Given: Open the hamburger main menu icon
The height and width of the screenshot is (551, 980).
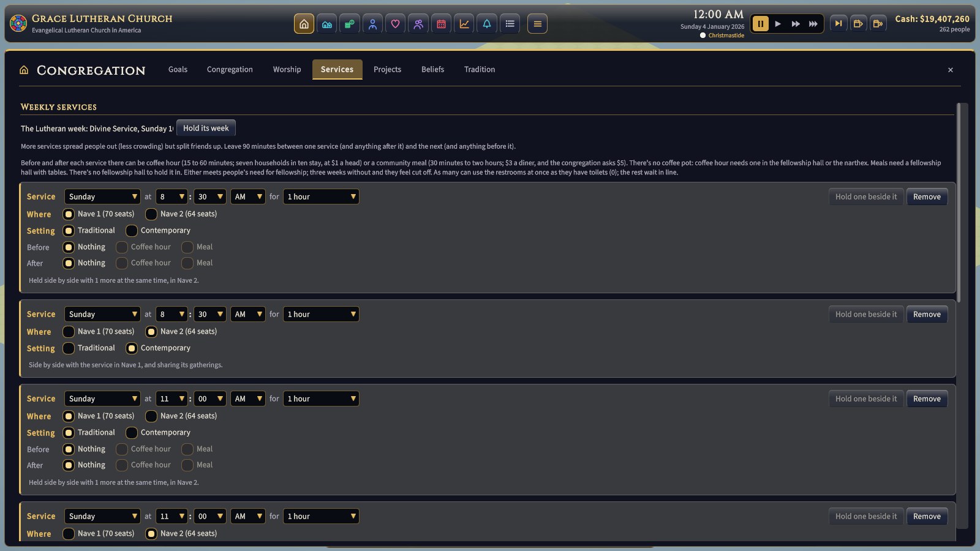Looking at the screenshot, I should [x=537, y=24].
